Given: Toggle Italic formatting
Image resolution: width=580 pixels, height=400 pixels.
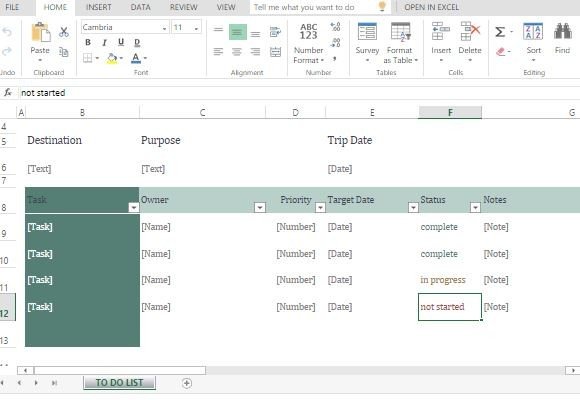Looking at the screenshot, I should point(105,43).
